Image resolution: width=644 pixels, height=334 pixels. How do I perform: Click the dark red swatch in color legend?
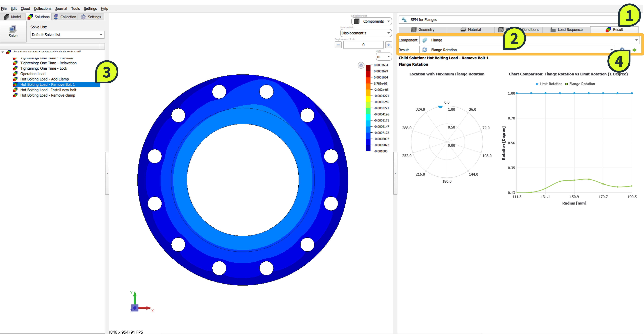368,68
